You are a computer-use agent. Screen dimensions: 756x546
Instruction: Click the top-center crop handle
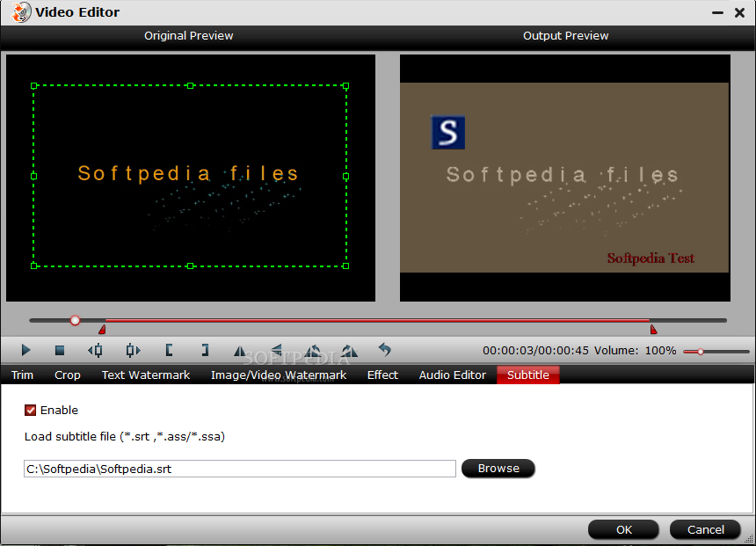point(191,86)
